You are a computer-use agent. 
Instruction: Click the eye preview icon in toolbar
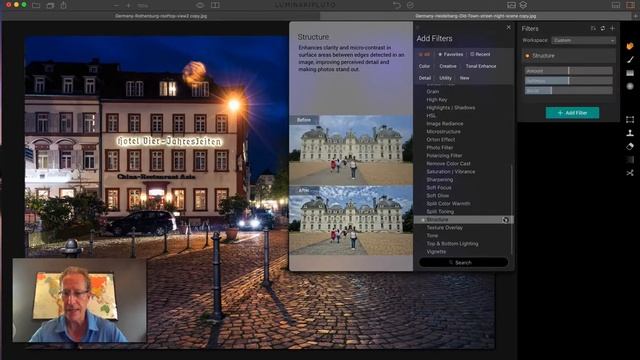[x=200, y=5]
